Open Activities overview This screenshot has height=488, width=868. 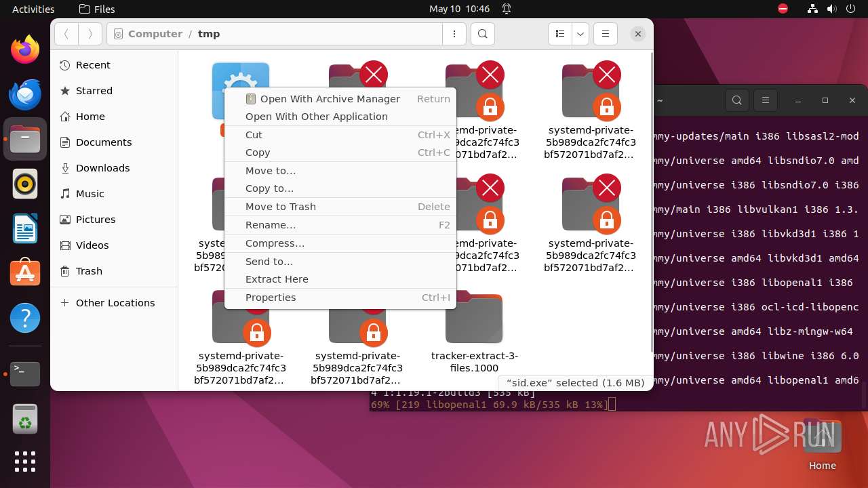click(x=33, y=9)
